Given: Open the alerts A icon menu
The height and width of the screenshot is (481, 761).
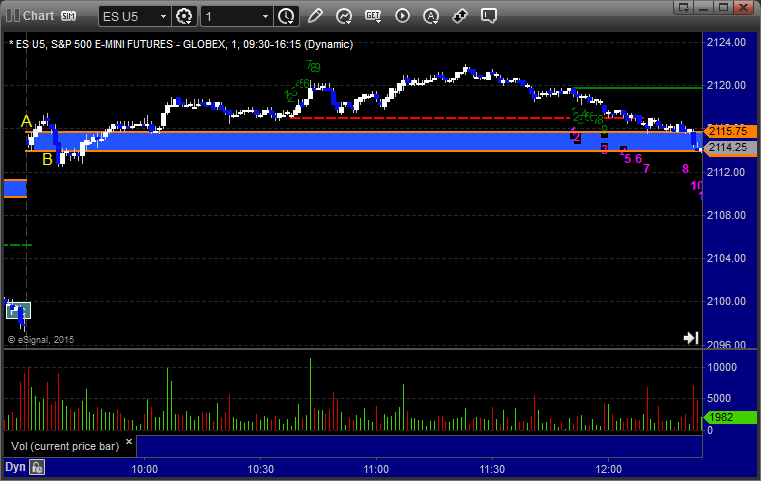Looking at the screenshot, I should pyautogui.click(x=431, y=16).
